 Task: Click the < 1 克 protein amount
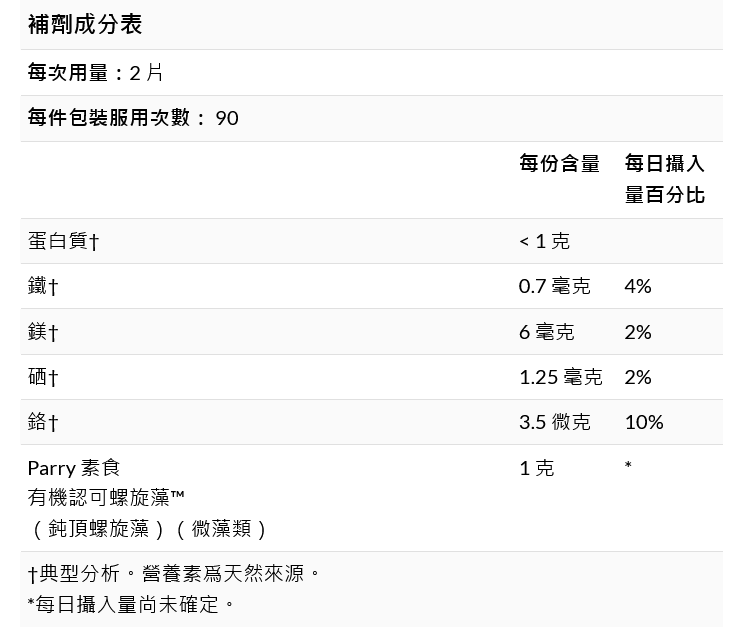544,241
